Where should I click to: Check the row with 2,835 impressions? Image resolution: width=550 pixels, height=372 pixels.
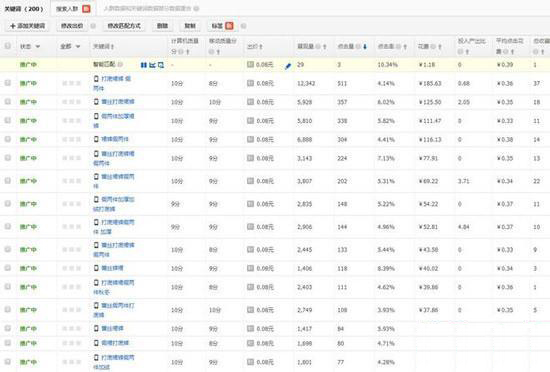7,204
